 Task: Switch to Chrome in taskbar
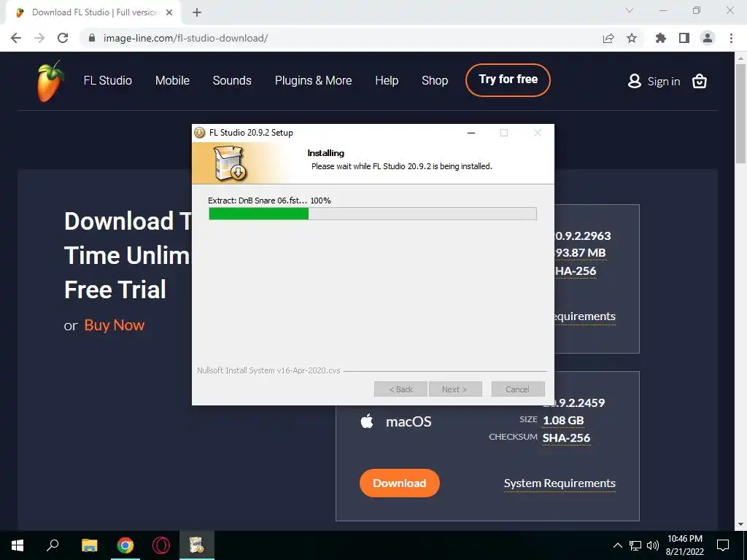pos(125,545)
